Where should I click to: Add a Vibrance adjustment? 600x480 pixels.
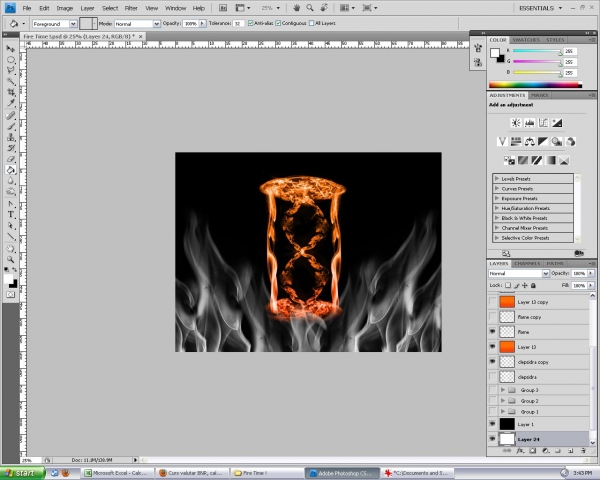pyautogui.click(x=502, y=142)
